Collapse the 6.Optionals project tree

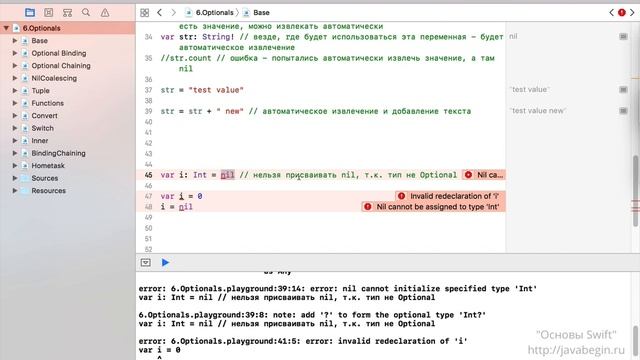click(x=6, y=28)
